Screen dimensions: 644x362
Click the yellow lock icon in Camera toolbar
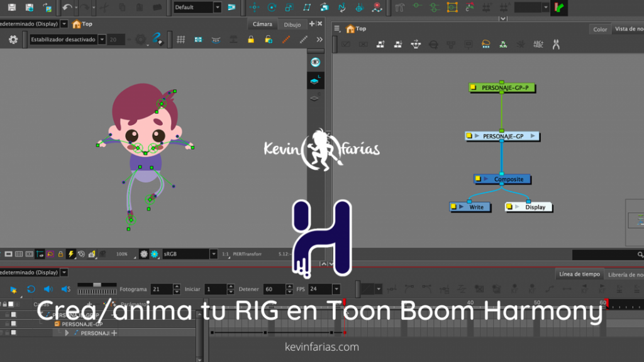click(x=250, y=39)
